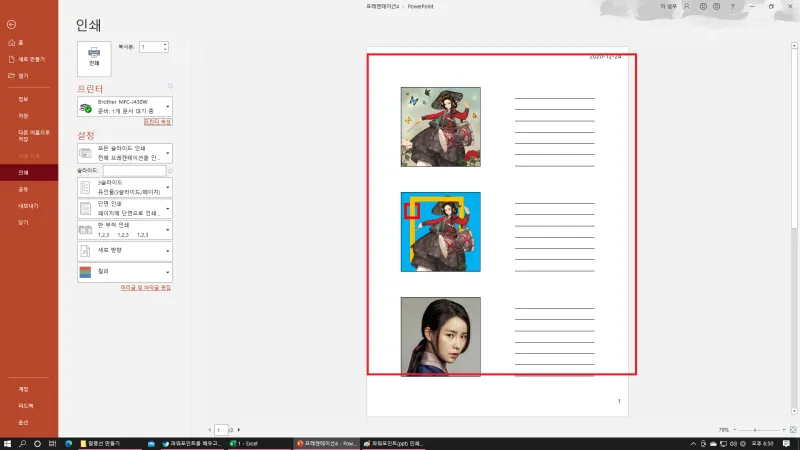Choose 저장 (Save) in the sidebar
The height and width of the screenshot is (450, 800).
(29, 116)
